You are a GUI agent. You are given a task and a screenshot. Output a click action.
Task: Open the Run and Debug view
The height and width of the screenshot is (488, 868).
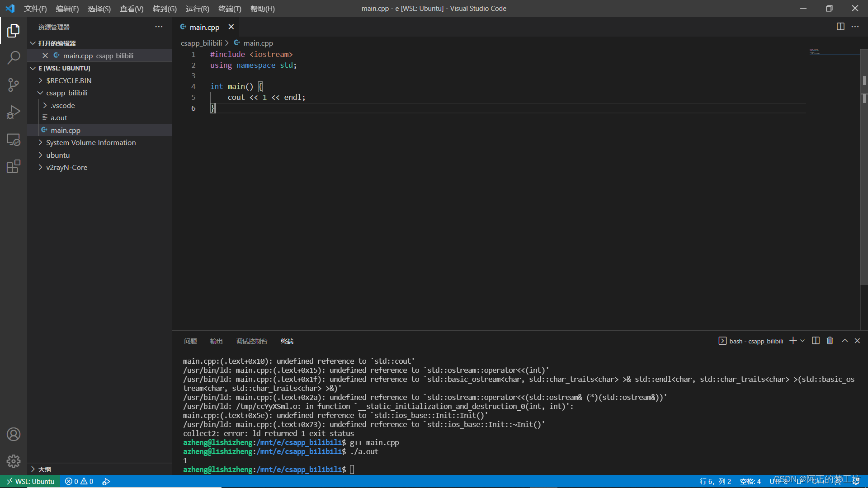14,112
